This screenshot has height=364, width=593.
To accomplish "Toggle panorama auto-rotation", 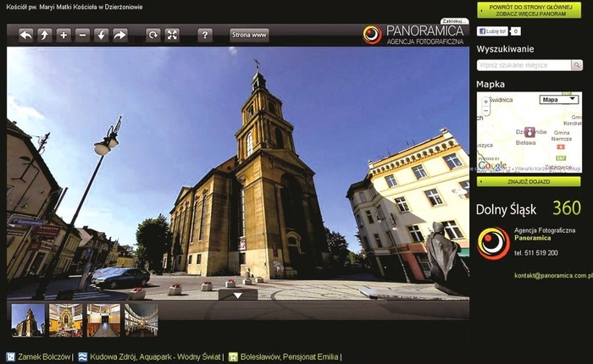I will [x=152, y=35].
